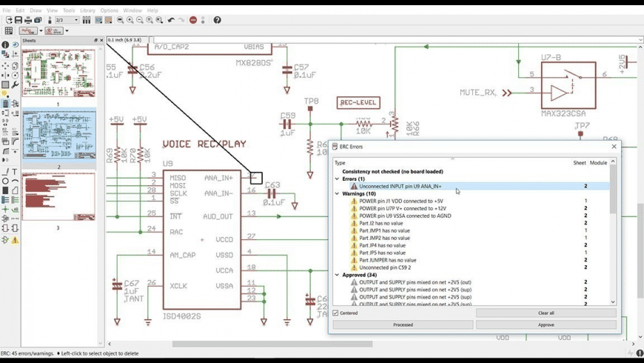Select the Change wrench tool
Screen dimensions: 644x363
tap(16, 84)
